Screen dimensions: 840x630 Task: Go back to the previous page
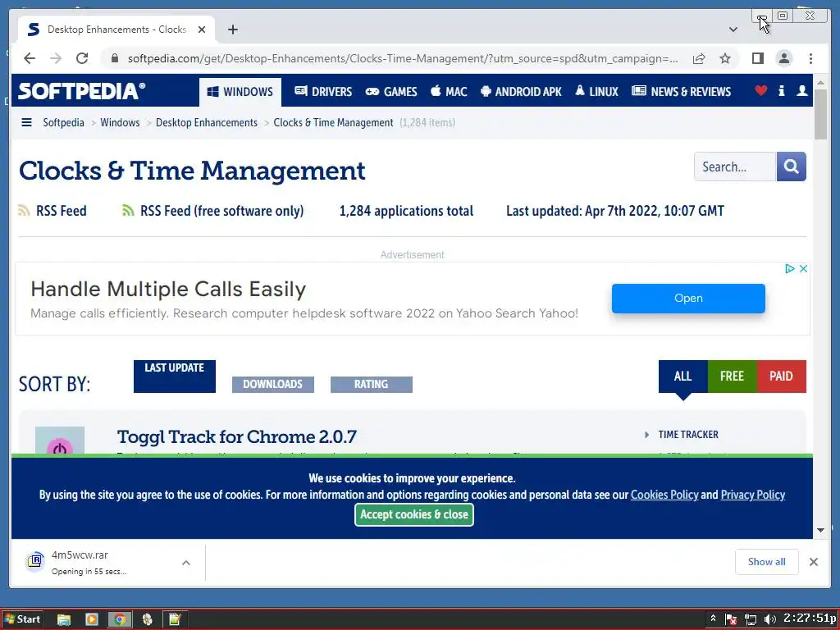pyautogui.click(x=30, y=58)
